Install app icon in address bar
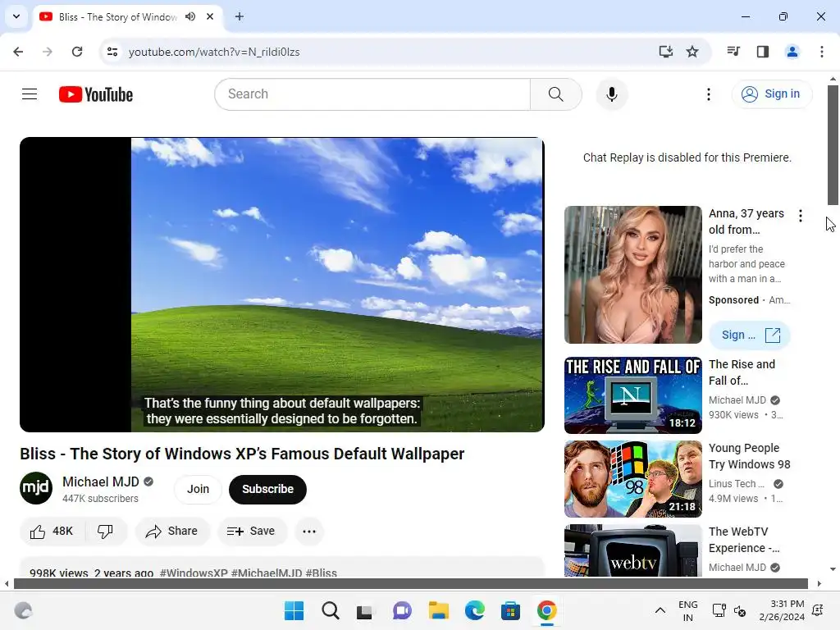 665,52
